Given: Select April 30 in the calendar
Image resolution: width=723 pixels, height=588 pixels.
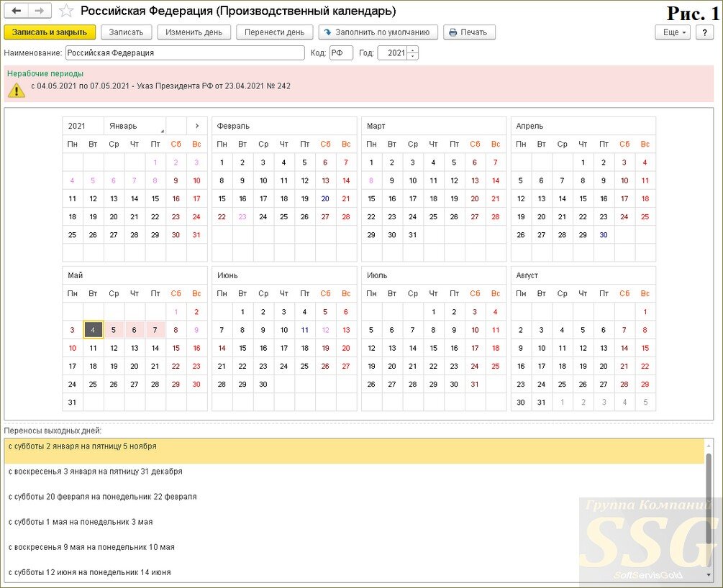Looking at the screenshot, I should (x=604, y=235).
